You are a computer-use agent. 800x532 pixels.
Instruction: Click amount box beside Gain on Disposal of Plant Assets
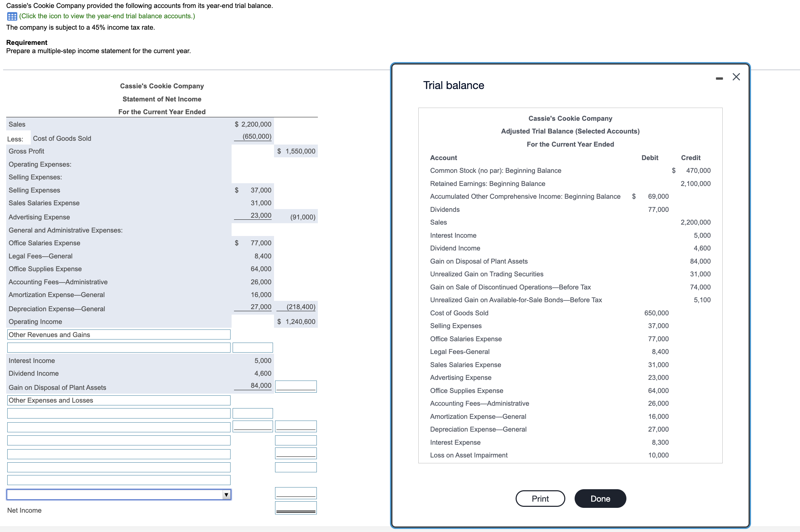tap(296, 386)
